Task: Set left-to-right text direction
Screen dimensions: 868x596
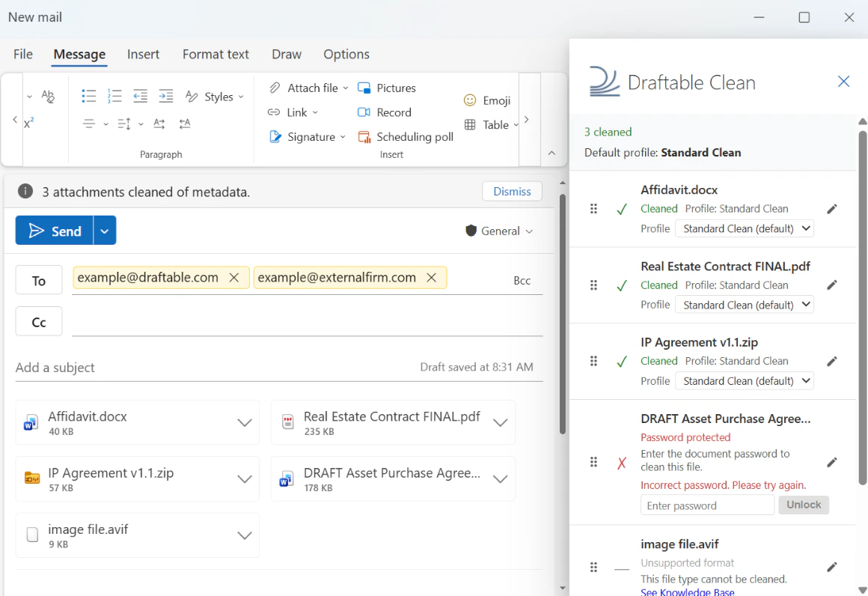Action: 159,124
